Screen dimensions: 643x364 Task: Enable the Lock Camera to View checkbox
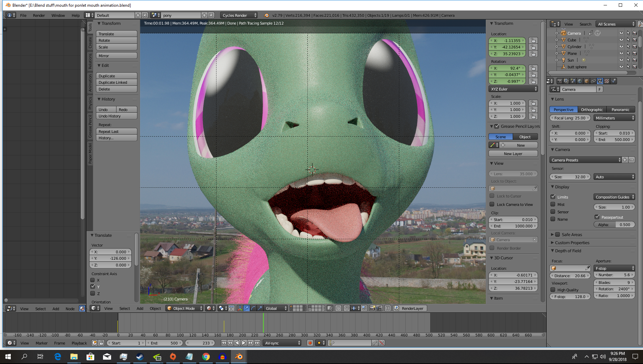click(x=492, y=204)
